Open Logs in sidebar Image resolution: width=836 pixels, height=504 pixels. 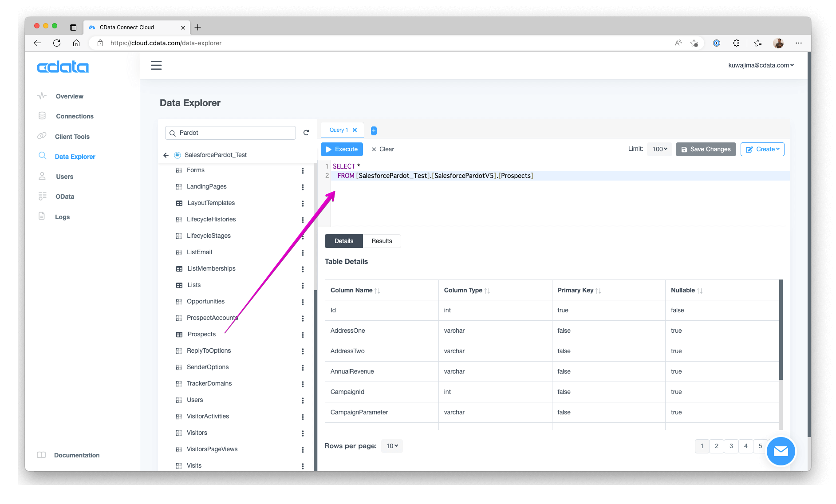point(62,217)
